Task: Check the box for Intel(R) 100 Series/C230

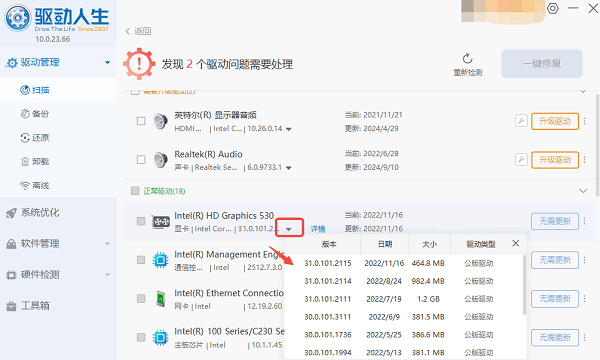Action: click(141, 337)
